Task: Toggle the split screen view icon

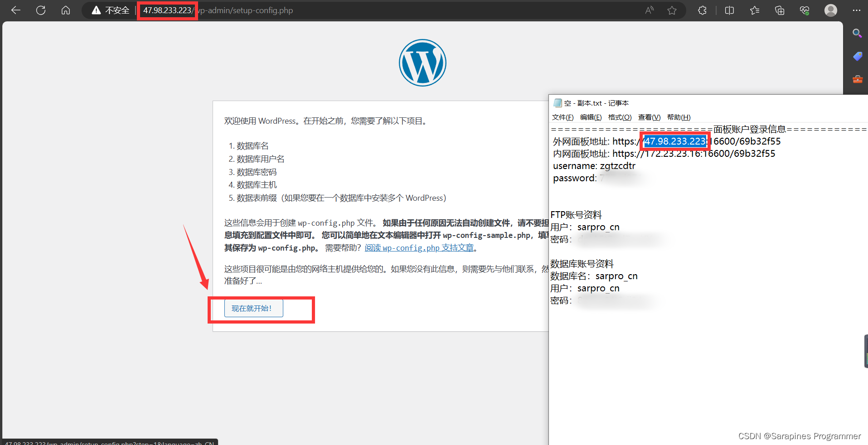Action: (x=729, y=10)
